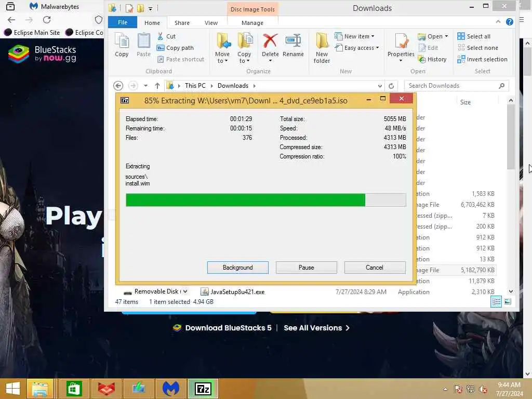Select Copy path in the Clipboard group
This screenshot has width=532, height=399.
[x=175, y=48]
